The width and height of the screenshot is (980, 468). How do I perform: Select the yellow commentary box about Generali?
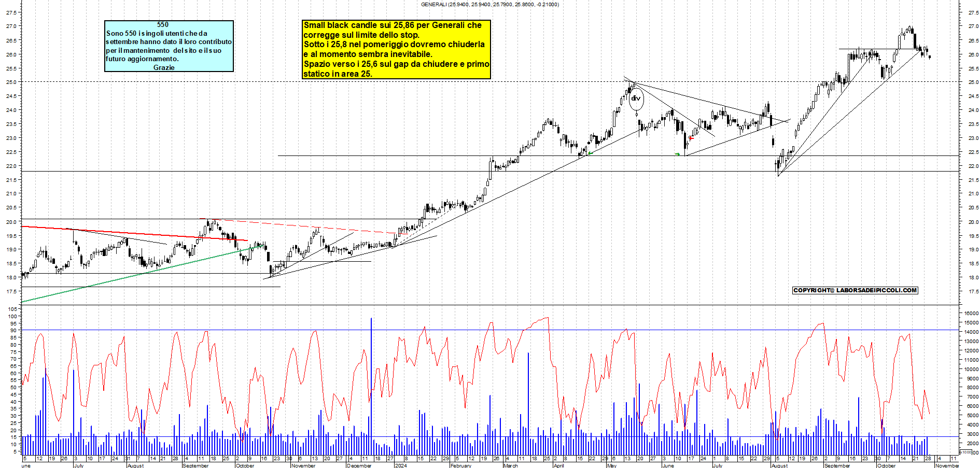(x=396, y=50)
